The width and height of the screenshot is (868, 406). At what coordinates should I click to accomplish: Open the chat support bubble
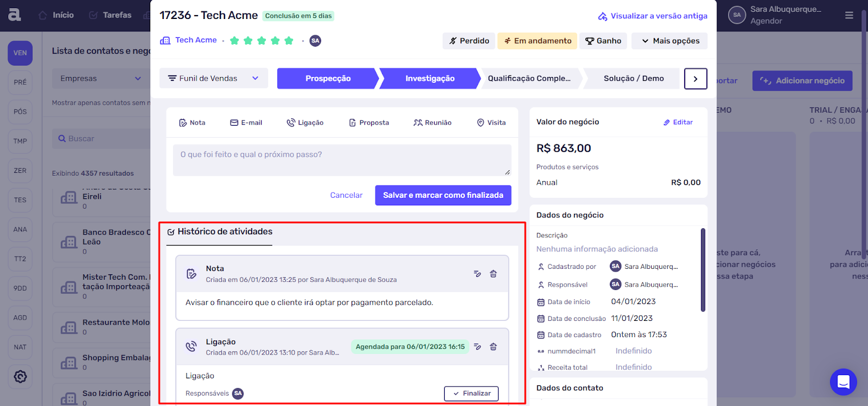pyautogui.click(x=843, y=382)
